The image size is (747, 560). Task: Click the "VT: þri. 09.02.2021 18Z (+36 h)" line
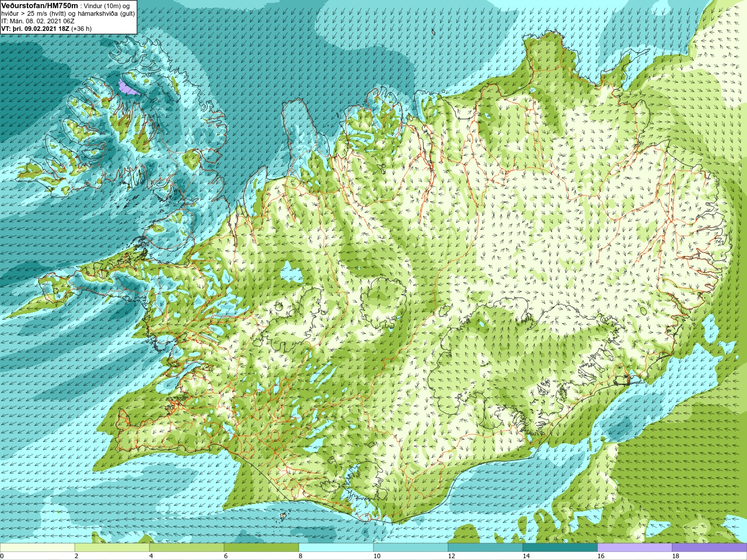pyautogui.click(x=46, y=29)
